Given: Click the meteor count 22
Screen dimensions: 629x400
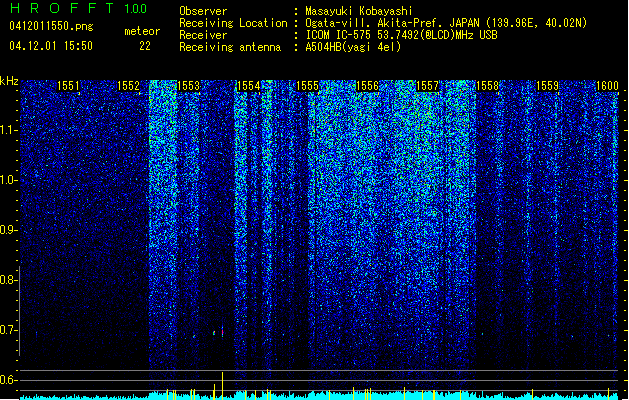Looking at the screenshot, I should point(145,46).
